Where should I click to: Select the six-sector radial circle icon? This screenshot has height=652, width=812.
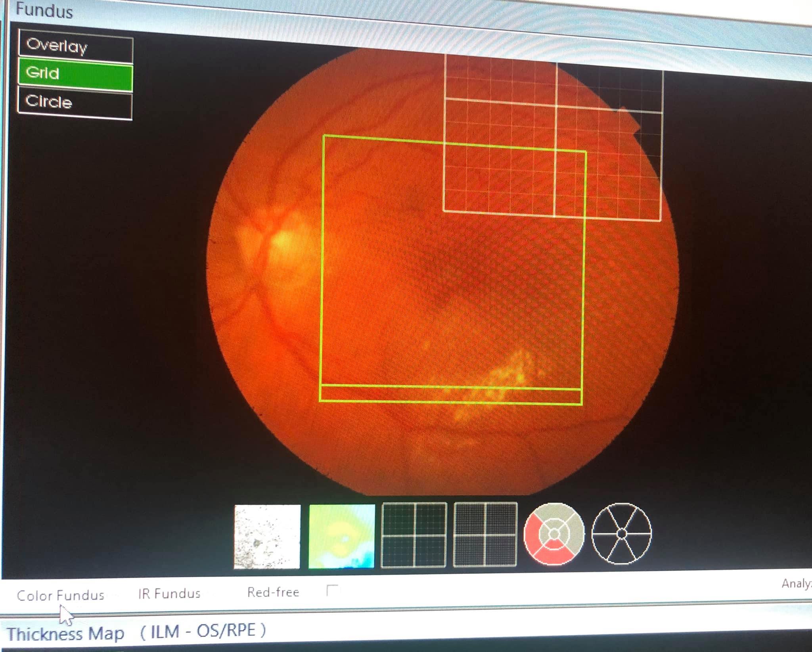click(x=621, y=533)
